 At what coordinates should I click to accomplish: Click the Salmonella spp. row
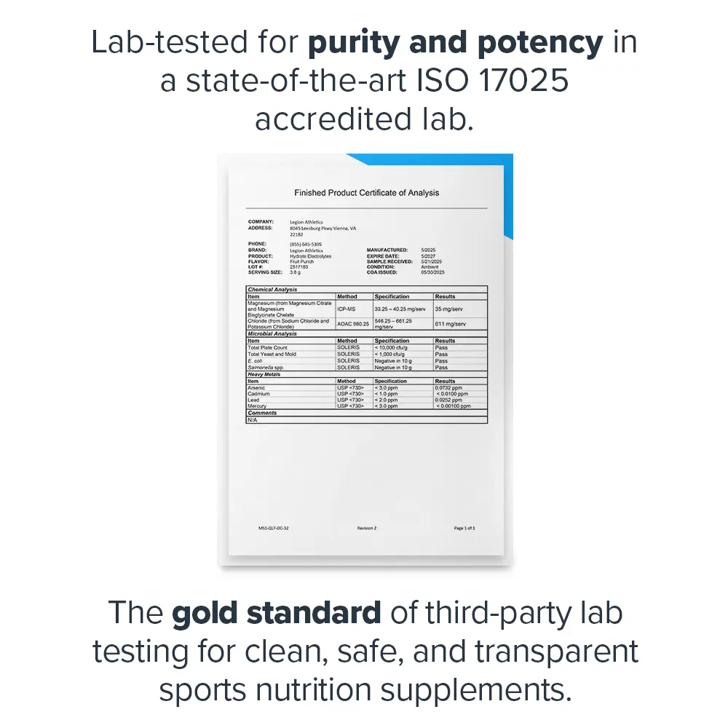pyautogui.click(x=265, y=368)
